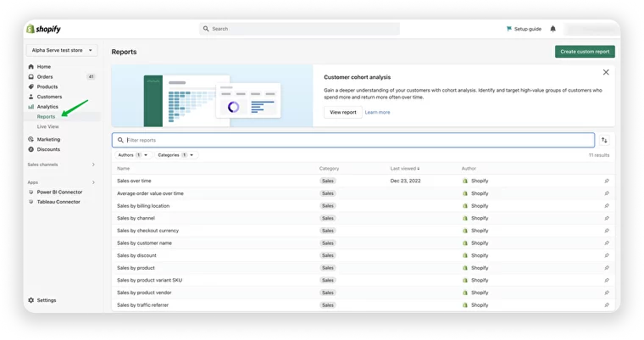
Task: Pin the Sales by discount report
Action: point(607,255)
